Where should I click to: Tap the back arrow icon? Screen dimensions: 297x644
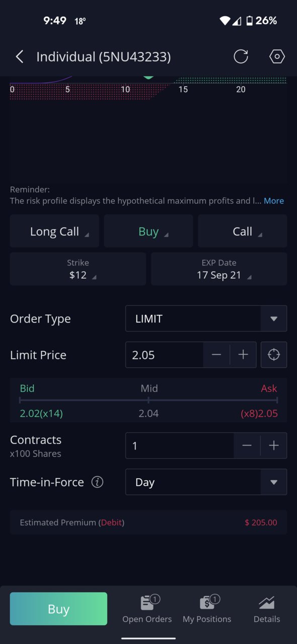point(19,56)
